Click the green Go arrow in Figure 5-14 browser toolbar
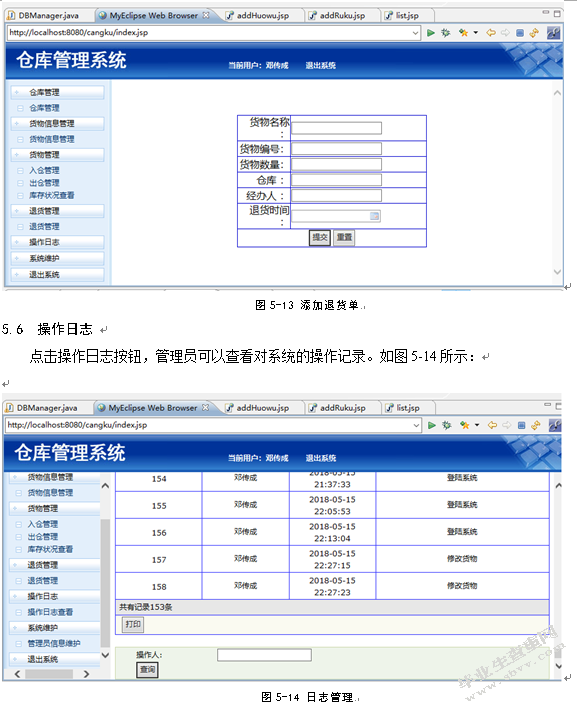The image size is (577, 707). point(432,425)
